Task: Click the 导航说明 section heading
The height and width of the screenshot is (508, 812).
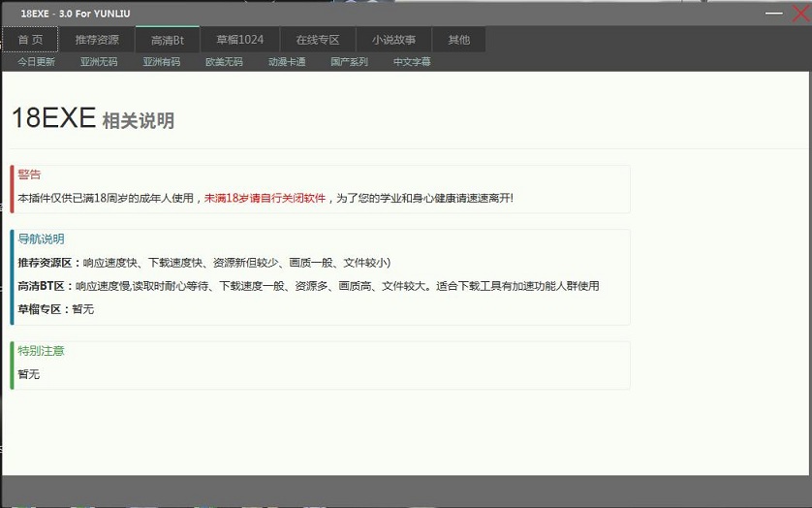Action: coord(41,238)
